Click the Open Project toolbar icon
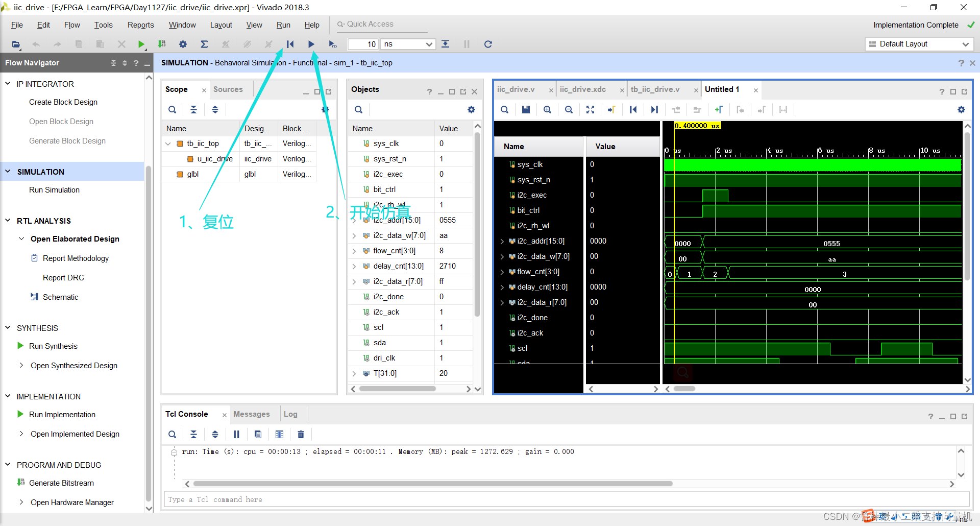 (16, 44)
